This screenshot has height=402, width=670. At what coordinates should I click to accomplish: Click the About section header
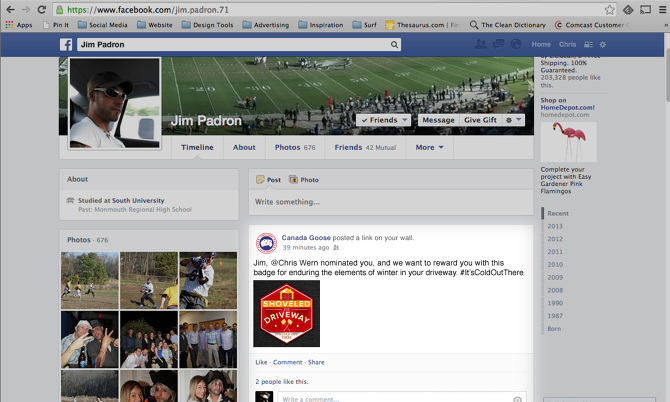77,179
